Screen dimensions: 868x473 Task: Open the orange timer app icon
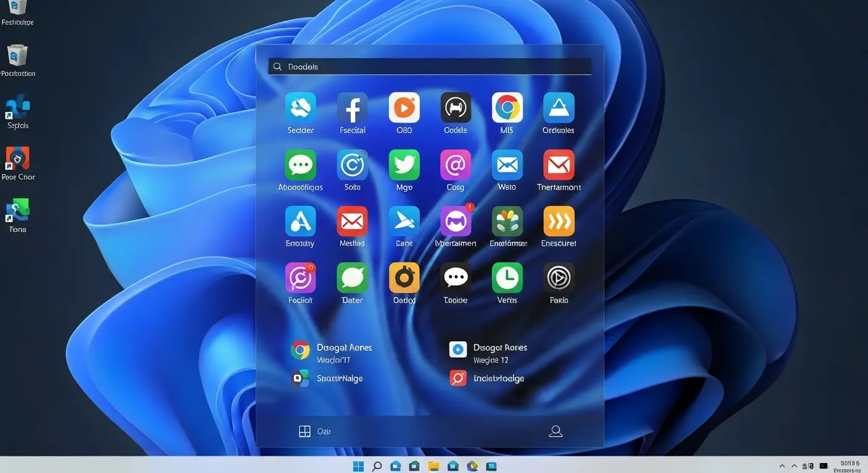tap(404, 278)
